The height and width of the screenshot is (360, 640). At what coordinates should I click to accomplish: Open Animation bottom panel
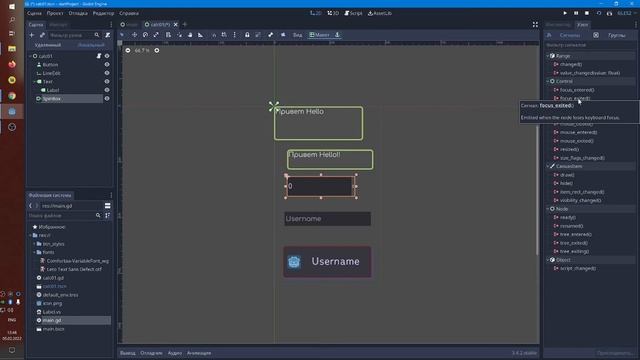[199, 353]
